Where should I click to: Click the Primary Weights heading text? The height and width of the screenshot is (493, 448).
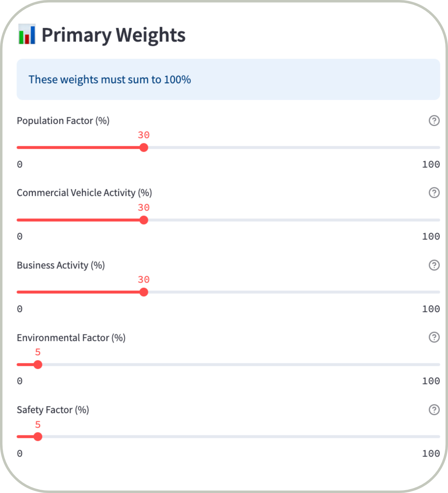click(x=113, y=35)
